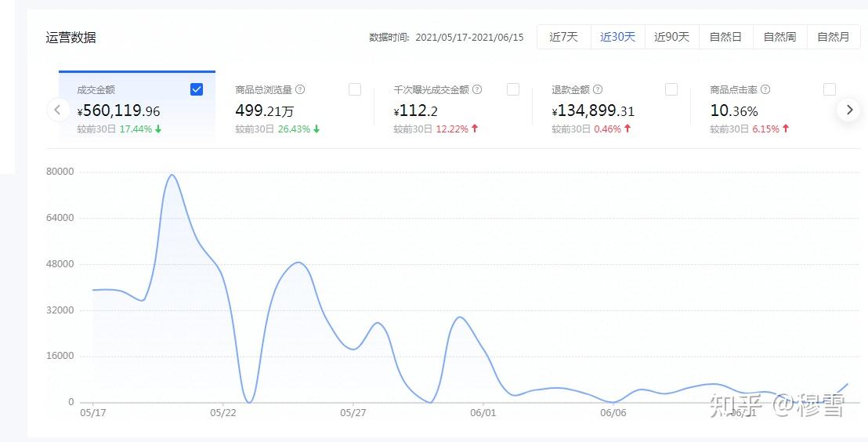Click the 64000 y-axis label

60,218
